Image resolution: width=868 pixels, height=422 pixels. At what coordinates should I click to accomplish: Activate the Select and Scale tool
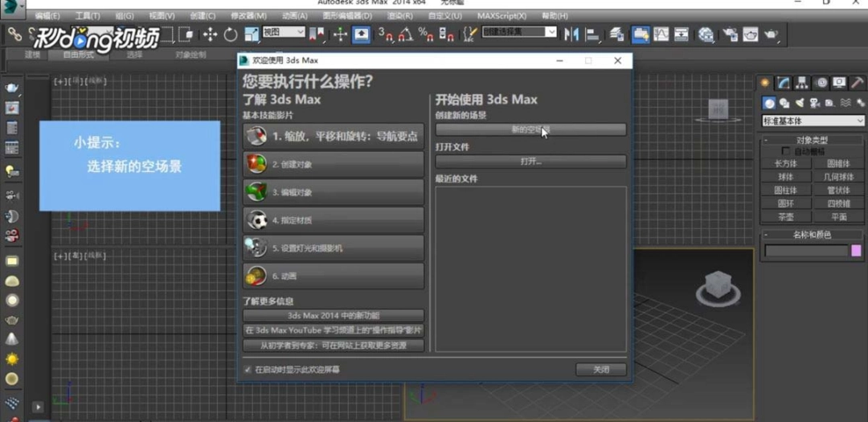[x=251, y=35]
